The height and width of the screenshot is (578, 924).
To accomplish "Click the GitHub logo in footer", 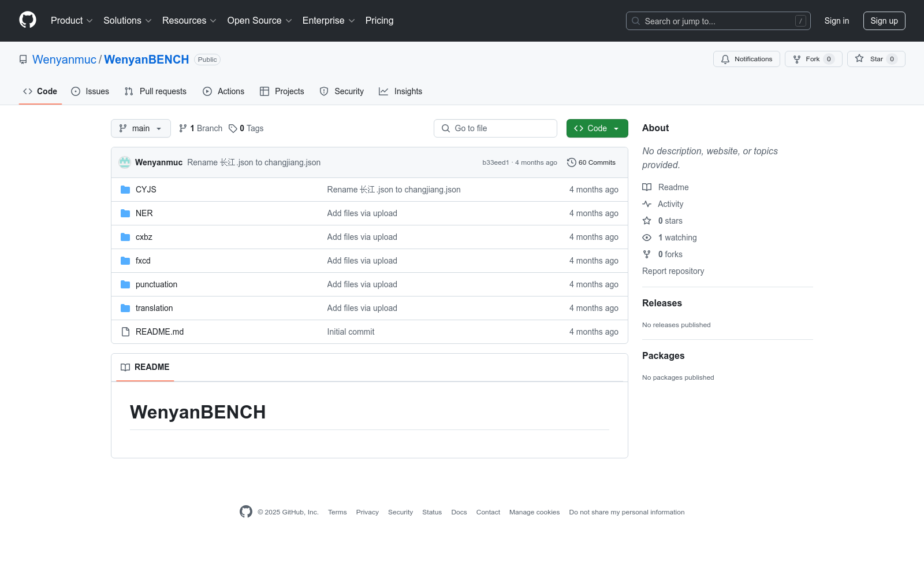I will [246, 512].
